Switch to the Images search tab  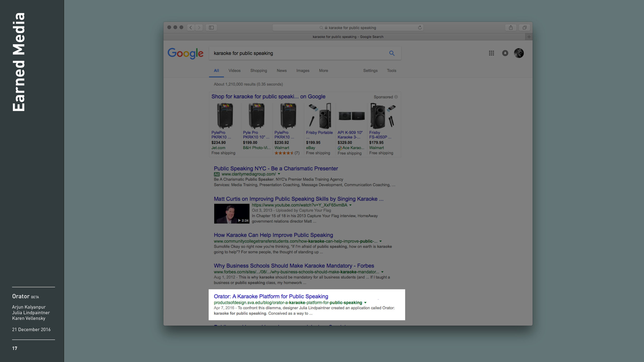point(303,71)
